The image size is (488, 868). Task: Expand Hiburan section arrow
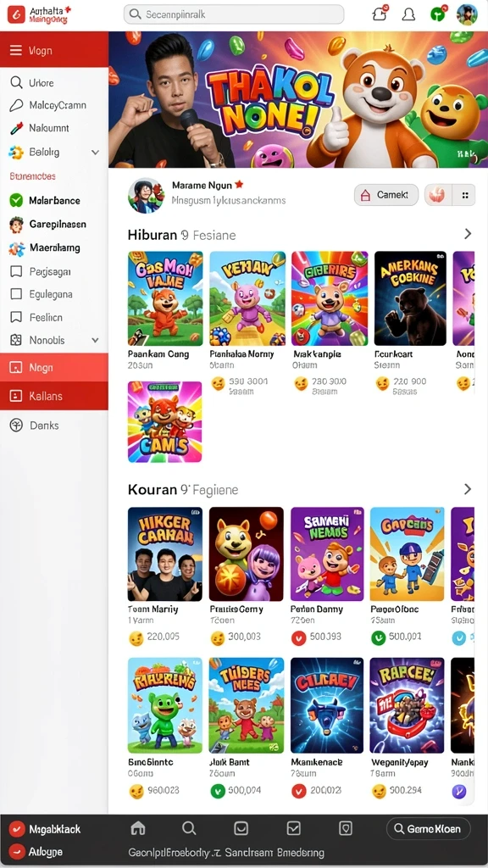(x=468, y=234)
